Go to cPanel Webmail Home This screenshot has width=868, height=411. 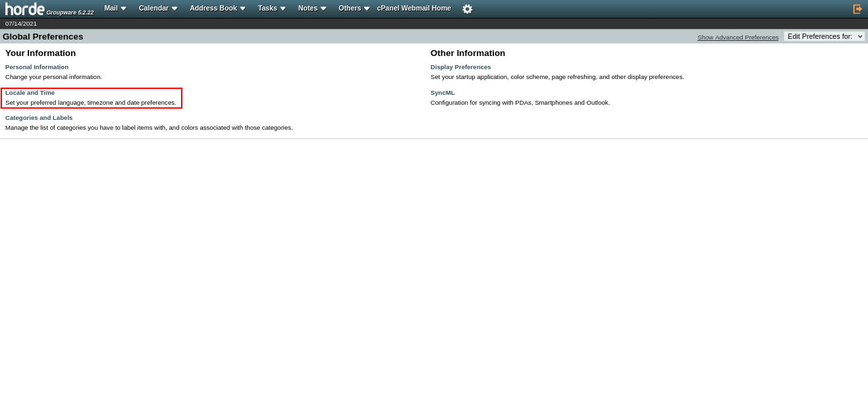414,8
